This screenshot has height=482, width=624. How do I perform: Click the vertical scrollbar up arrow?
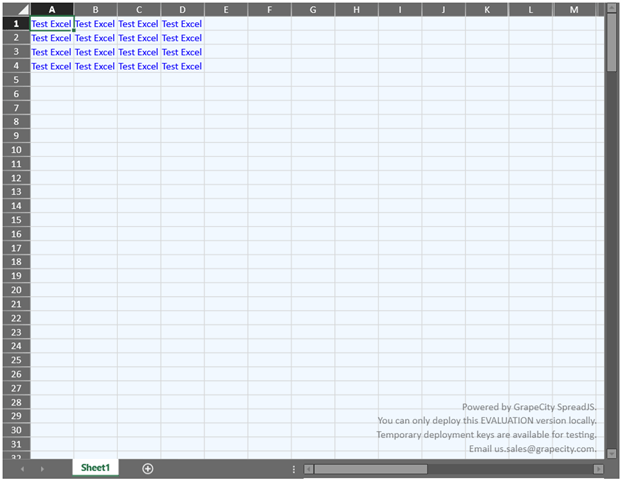coord(612,8)
